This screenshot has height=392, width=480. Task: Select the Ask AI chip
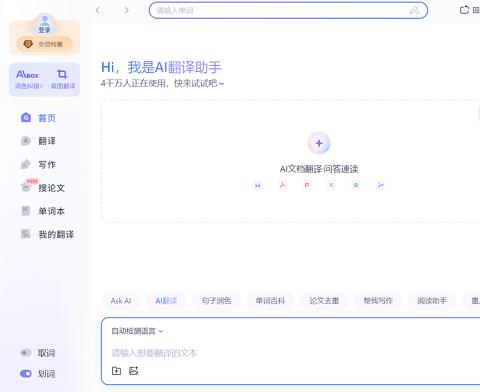click(x=121, y=301)
